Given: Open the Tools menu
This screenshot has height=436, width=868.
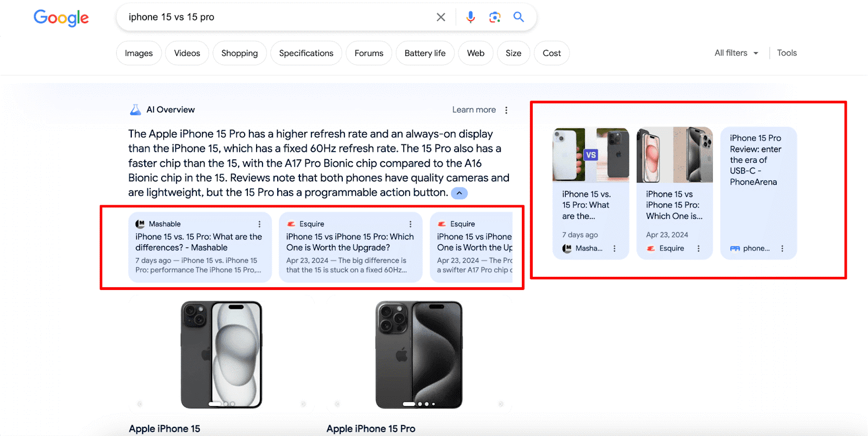Looking at the screenshot, I should (x=787, y=53).
